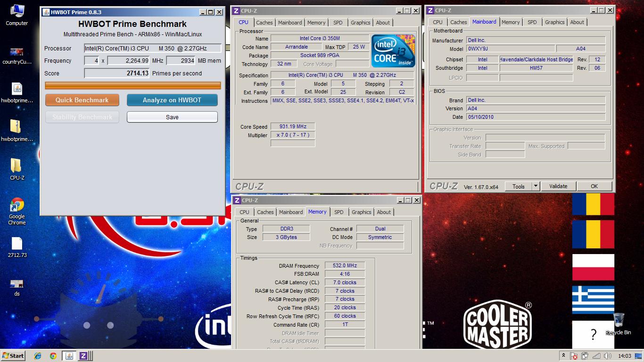Show hidden system tray icons
Viewport: 644px width, 362px height.
click(x=563, y=356)
